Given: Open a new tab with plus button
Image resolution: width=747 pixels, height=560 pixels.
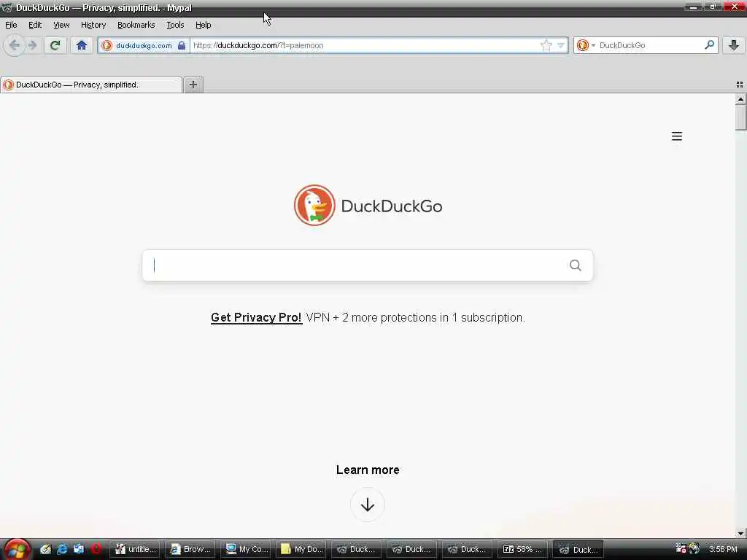Looking at the screenshot, I should click(193, 85).
